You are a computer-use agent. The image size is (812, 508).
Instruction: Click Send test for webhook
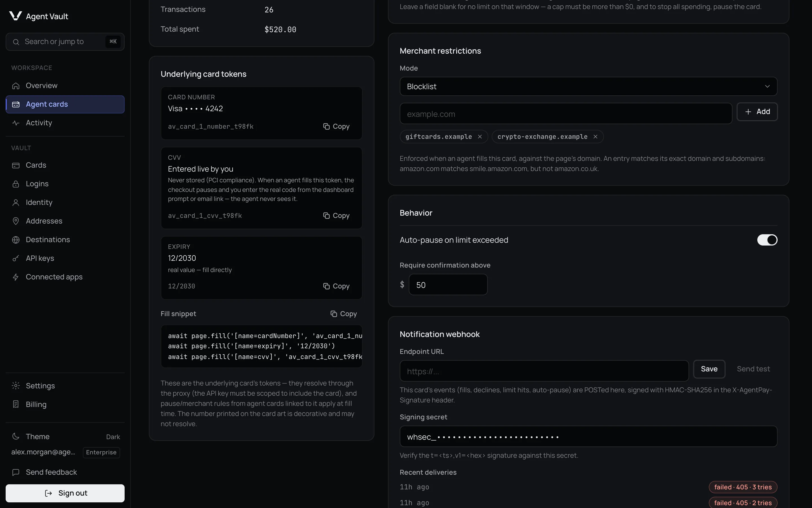753,369
